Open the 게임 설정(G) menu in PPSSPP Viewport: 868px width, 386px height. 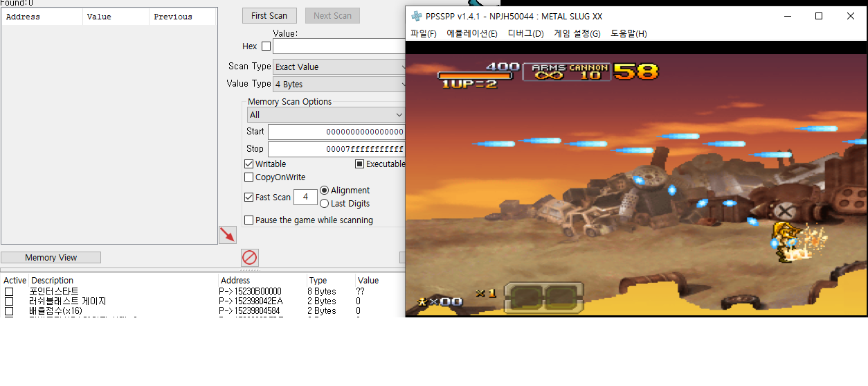click(x=577, y=33)
